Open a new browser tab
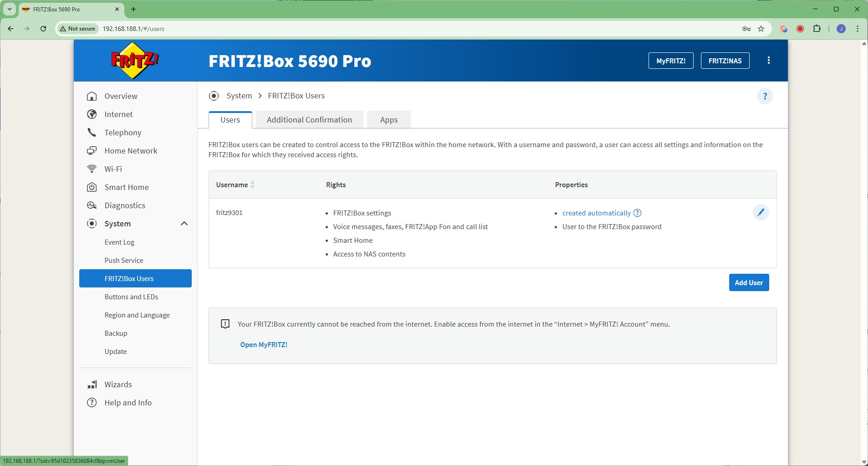Image resolution: width=868 pixels, height=466 pixels. (133, 9)
